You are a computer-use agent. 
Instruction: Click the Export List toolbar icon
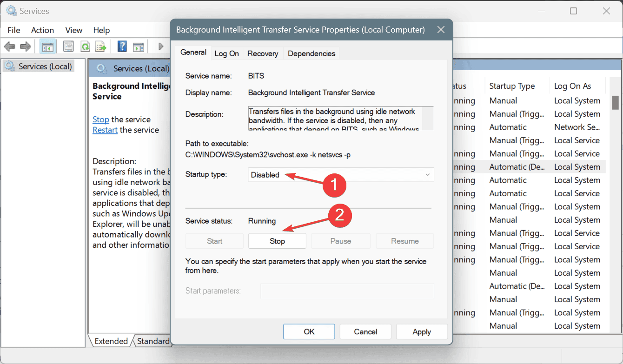coord(101,46)
